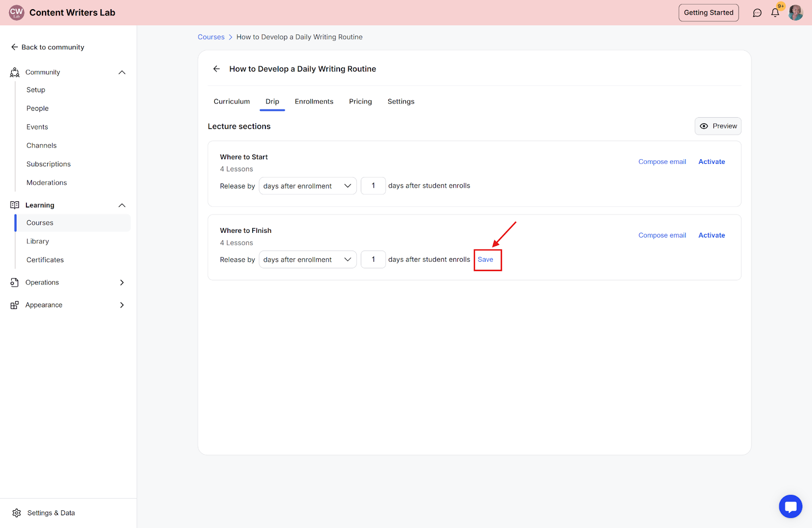Activate the Where to Finish section drip
812x528 pixels.
click(x=712, y=235)
